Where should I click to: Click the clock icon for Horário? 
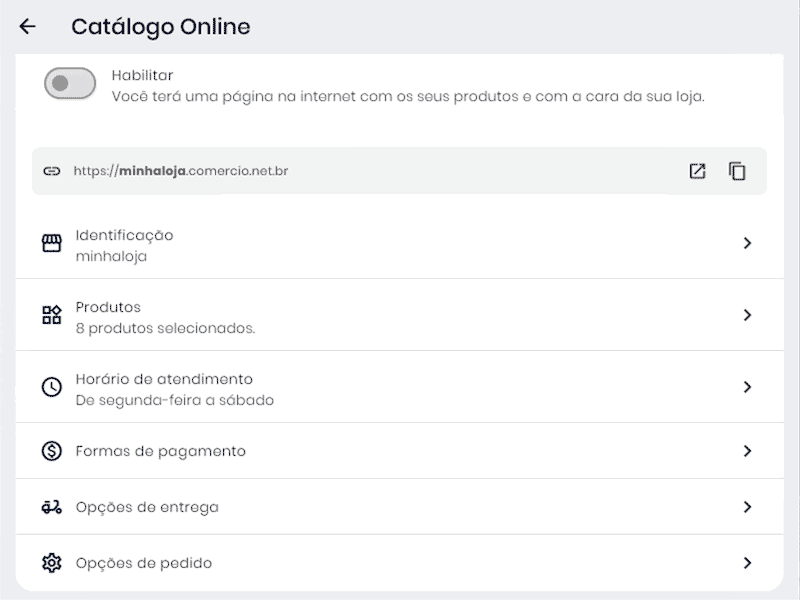tap(52, 387)
